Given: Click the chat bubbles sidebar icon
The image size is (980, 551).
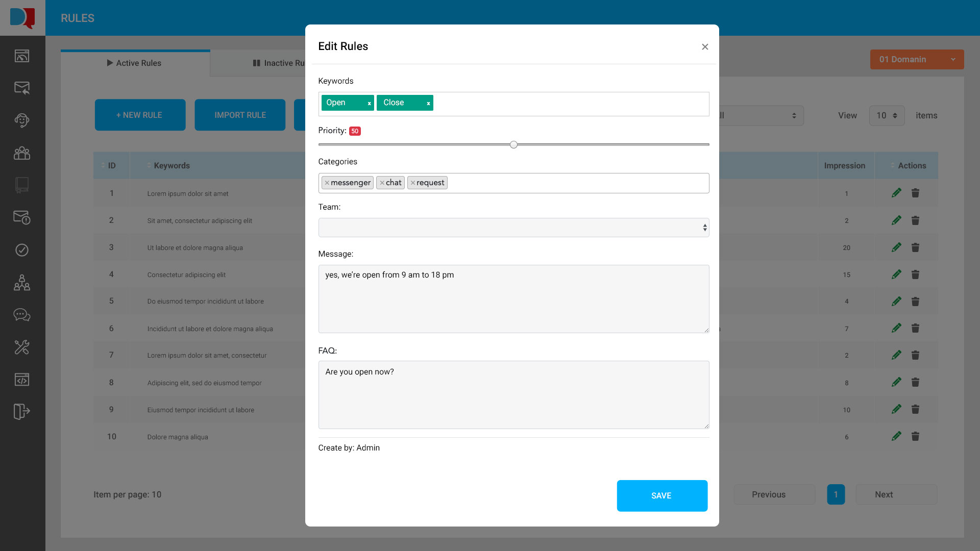Looking at the screenshot, I should (22, 315).
